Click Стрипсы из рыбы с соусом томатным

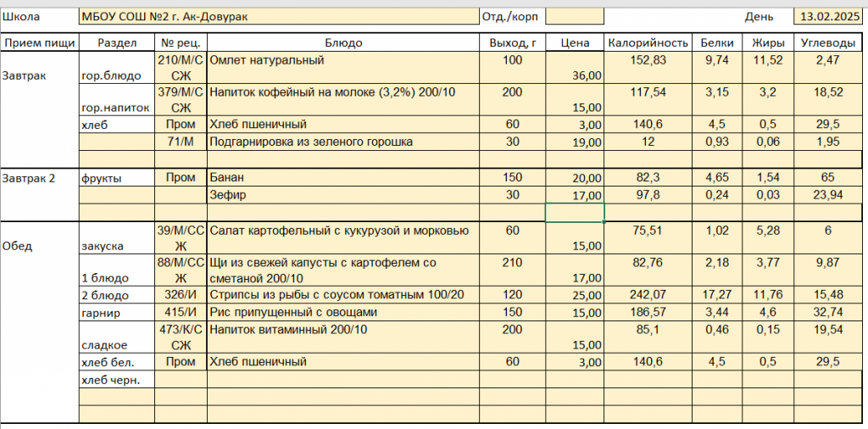[342, 295]
